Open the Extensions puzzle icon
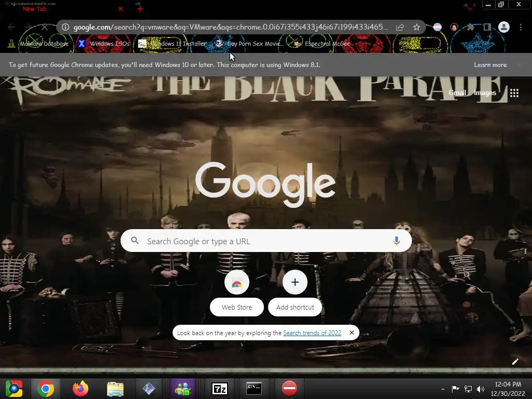Image resolution: width=532 pixels, height=399 pixels. (x=470, y=27)
